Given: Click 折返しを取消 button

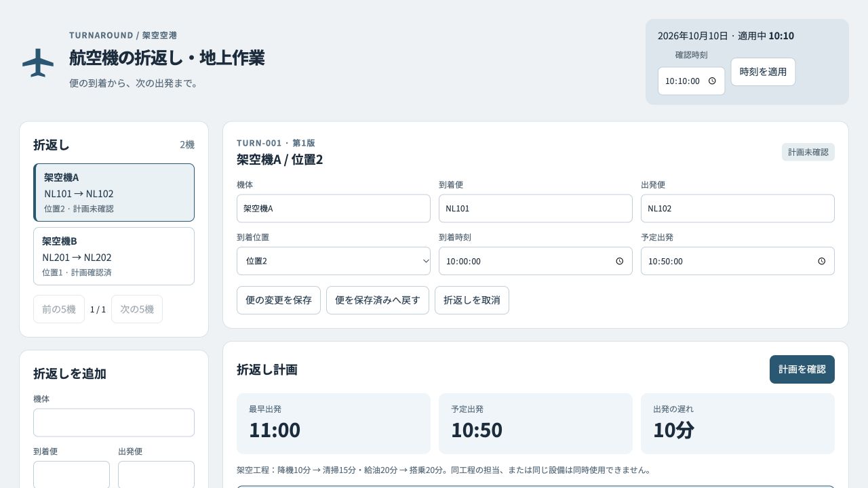Looking at the screenshot, I should click(472, 300).
